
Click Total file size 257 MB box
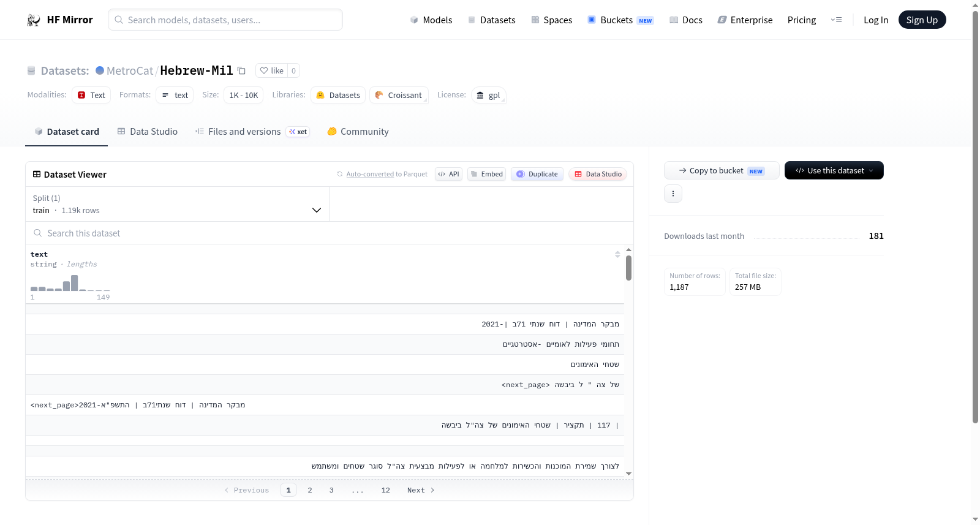tap(755, 282)
